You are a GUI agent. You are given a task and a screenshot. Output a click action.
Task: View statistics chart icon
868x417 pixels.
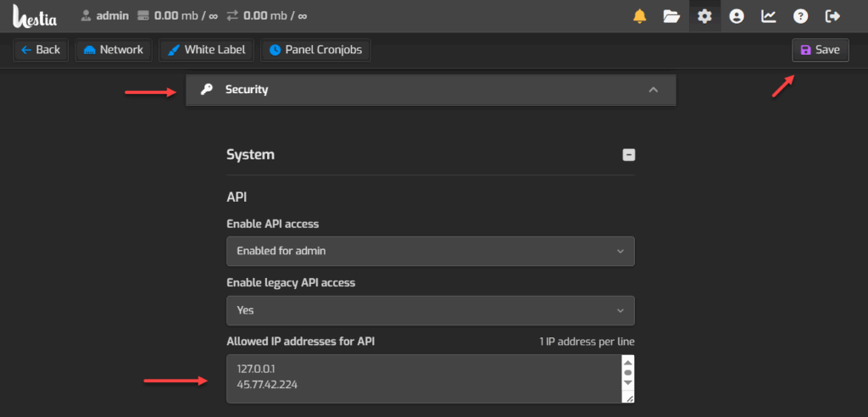click(x=769, y=16)
